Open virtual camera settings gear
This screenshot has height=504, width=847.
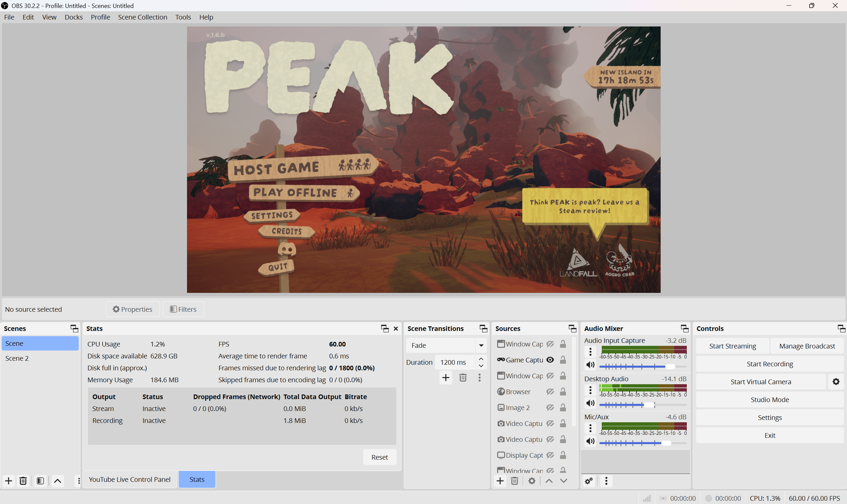tap(836, 382)
